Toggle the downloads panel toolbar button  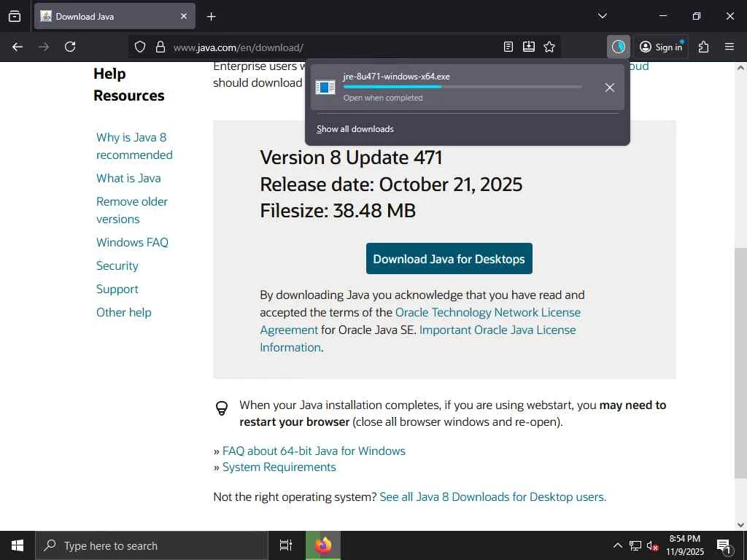click(619, 47)
